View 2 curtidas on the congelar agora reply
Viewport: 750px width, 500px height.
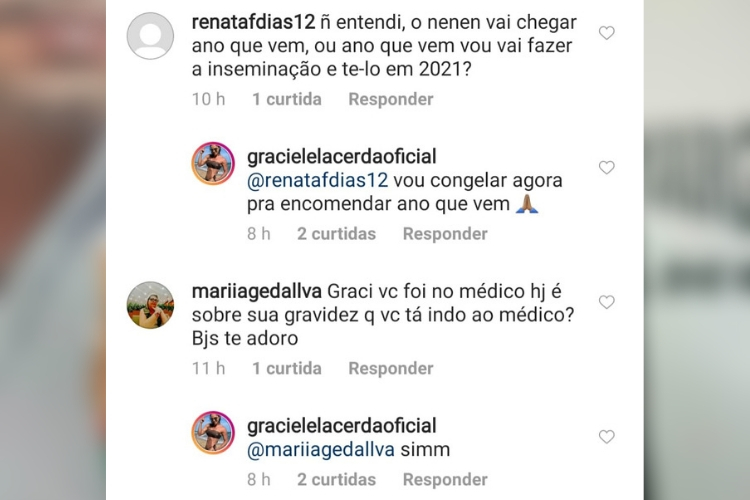[336, 233]
